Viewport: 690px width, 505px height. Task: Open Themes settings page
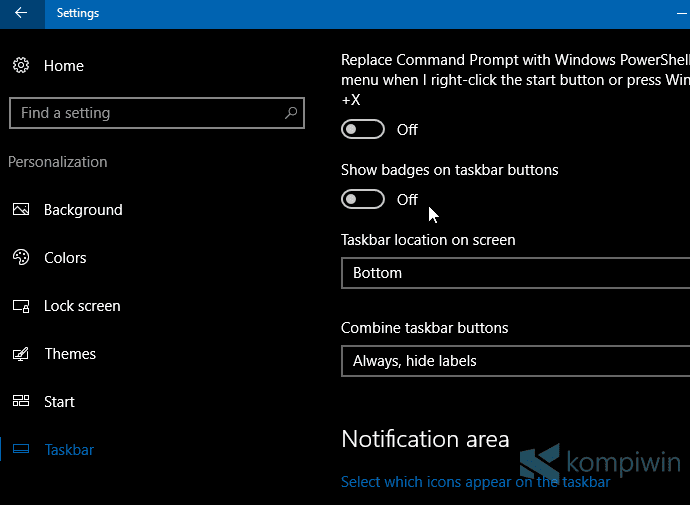pos(70,354)
